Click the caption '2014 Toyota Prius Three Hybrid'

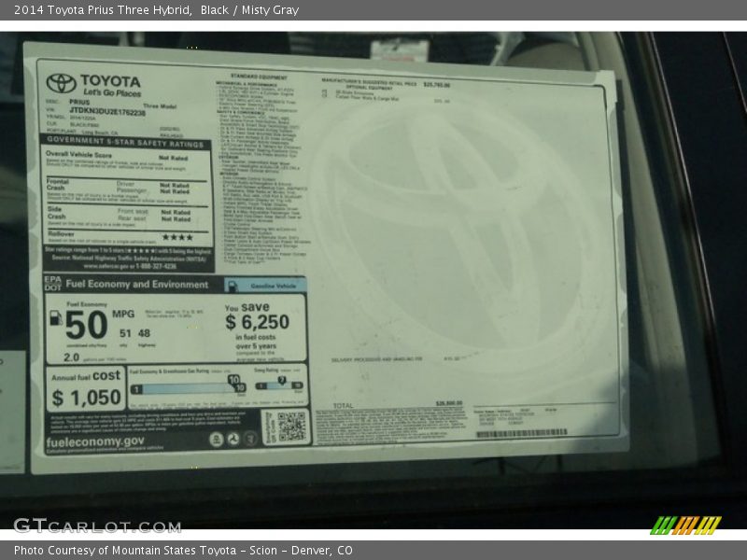click(103, 10)
